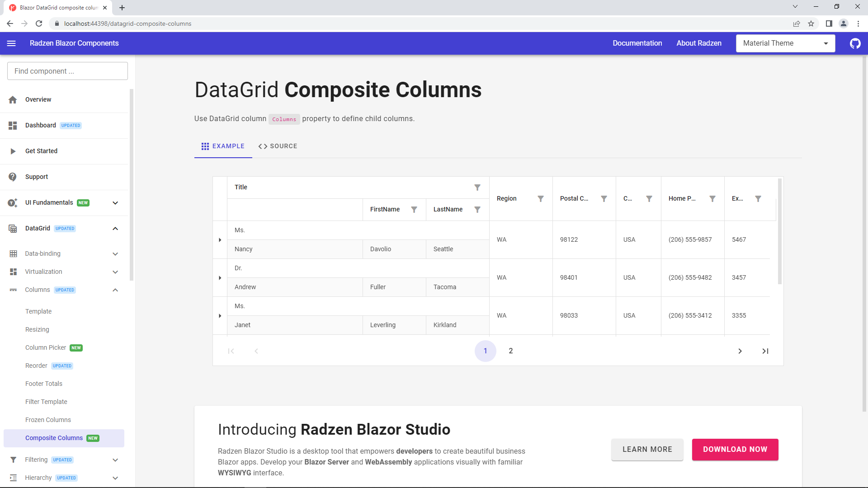Click the Download Now button

point(735,450)
